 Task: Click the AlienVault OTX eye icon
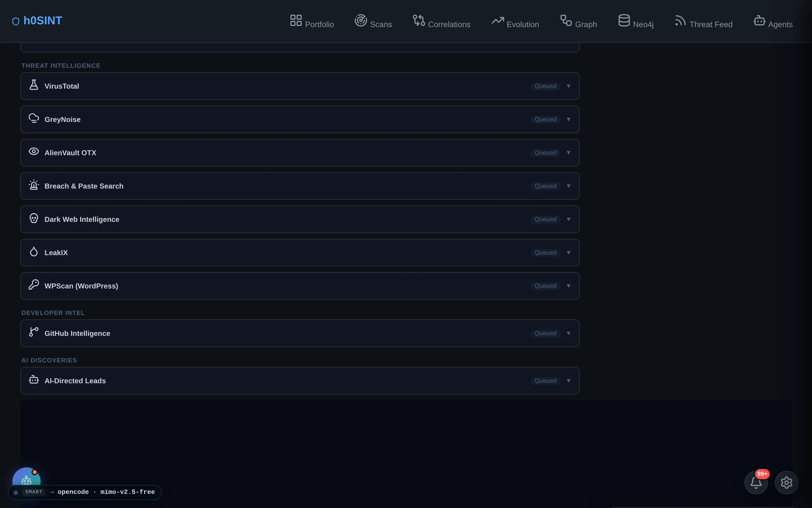pos(34,151)
